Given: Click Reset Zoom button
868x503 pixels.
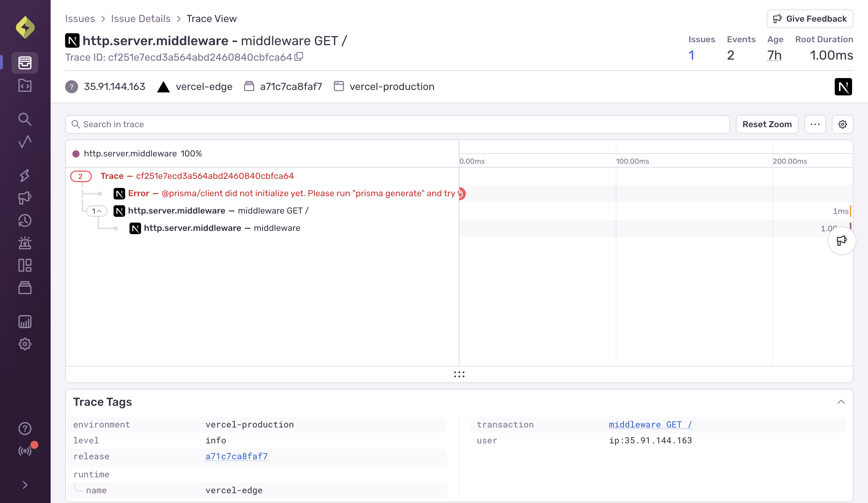Looking at the screenshot, I should click(x=767, y=124).
